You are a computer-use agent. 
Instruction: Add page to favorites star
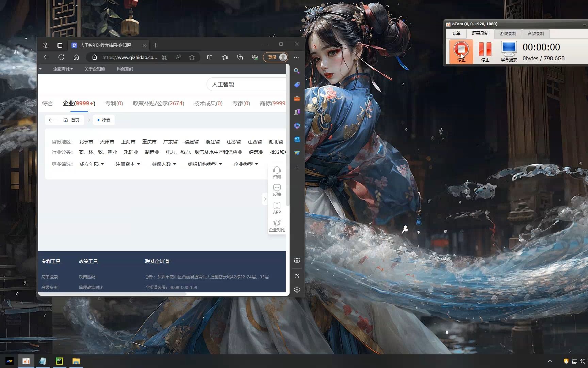click(192, 57)
